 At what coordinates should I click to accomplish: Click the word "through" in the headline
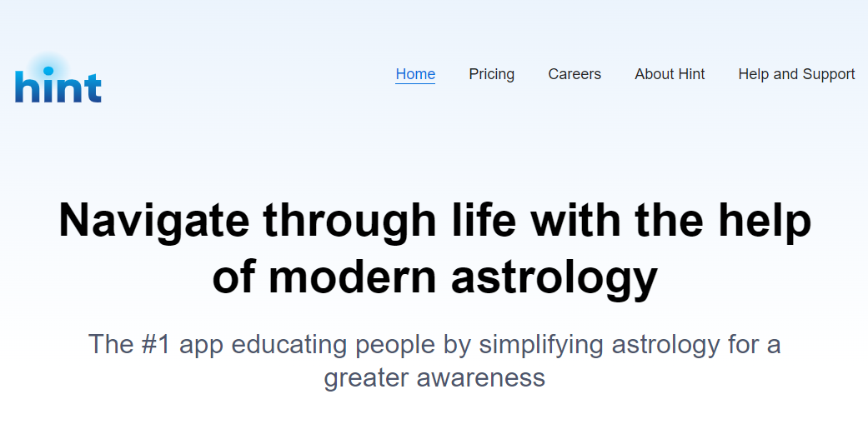(x=349, y=221)
